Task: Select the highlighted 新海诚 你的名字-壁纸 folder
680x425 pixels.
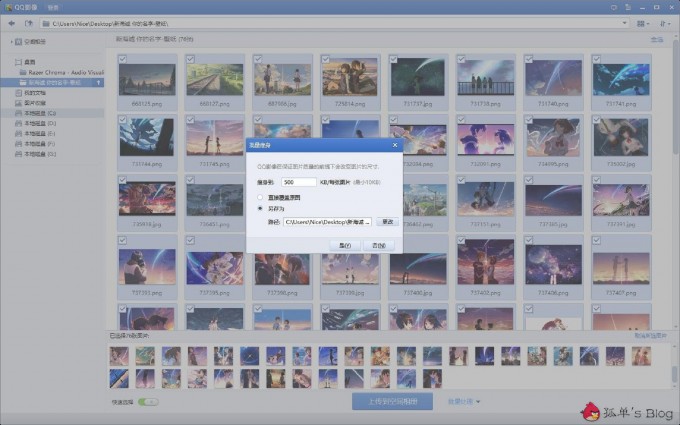Action: coord(52,82)
